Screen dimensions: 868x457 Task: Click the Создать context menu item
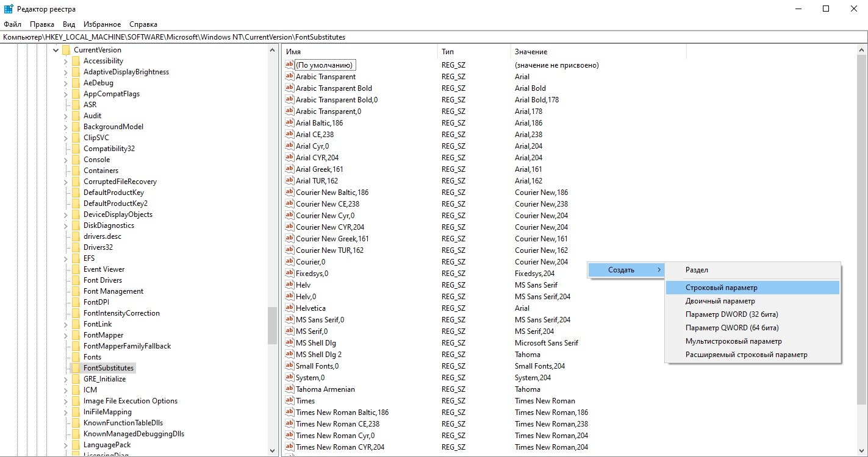tap(626, 270)
